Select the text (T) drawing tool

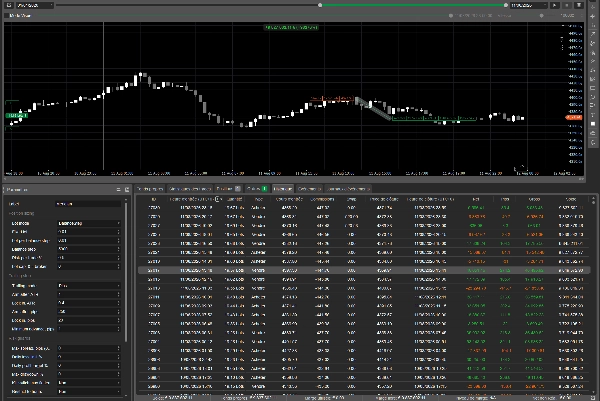[x=593, y=114]
